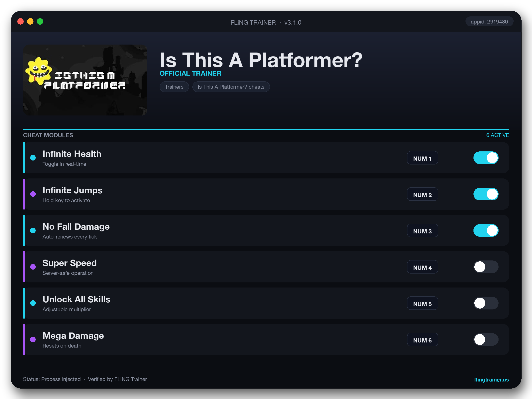This screenshot has height=399, width=532.
Task: Open the Trainers tag chip
Action: tap(174, 87)
